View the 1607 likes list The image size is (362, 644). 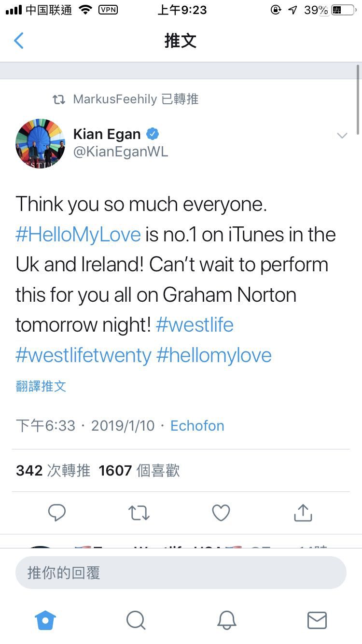coord(139,471)
